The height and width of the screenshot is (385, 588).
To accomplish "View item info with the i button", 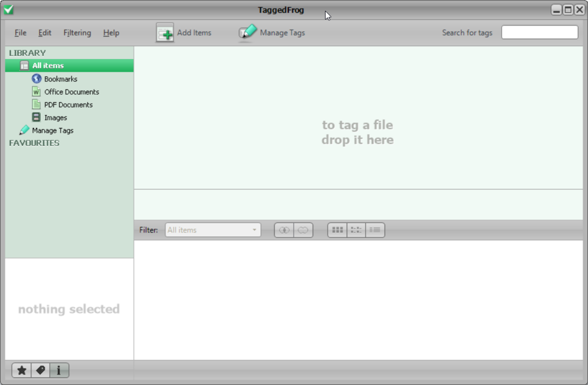I will tap(59, 370).
